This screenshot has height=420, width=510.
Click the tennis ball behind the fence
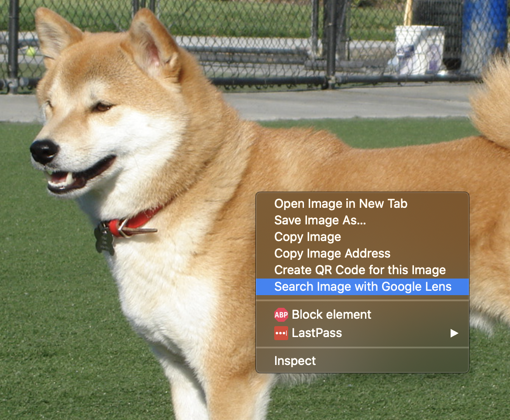click(x=31, y=52)
